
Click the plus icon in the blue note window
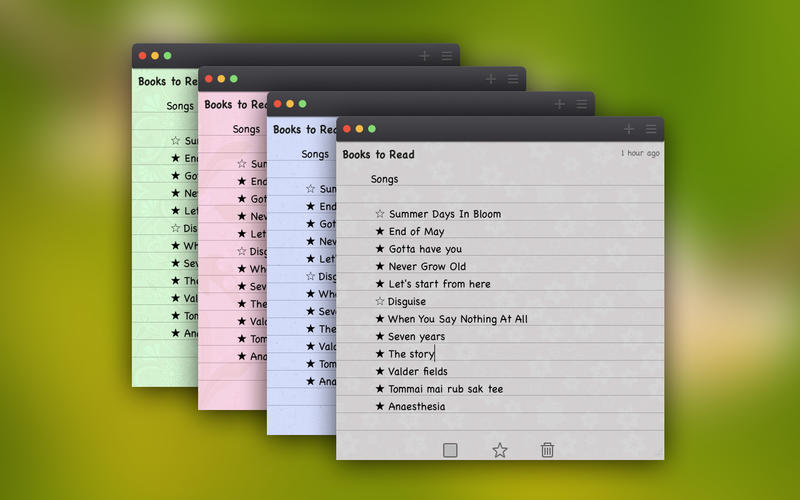(x=559, y=104)
